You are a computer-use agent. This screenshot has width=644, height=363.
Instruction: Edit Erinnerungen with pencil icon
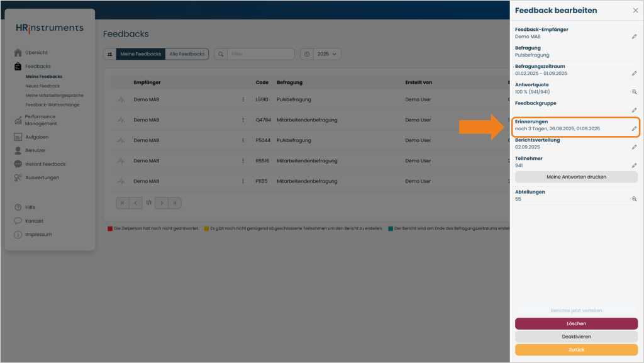634,129
